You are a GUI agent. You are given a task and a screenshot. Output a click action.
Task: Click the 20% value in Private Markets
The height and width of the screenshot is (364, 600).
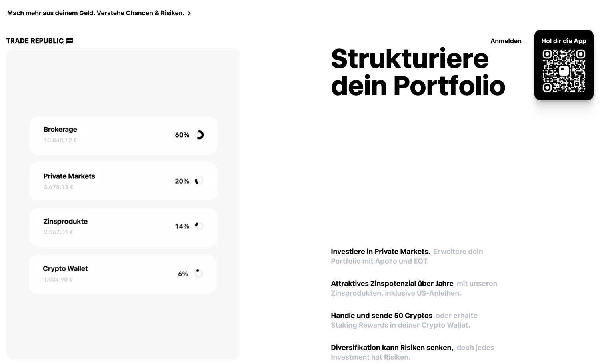click(x=182, y=181)
